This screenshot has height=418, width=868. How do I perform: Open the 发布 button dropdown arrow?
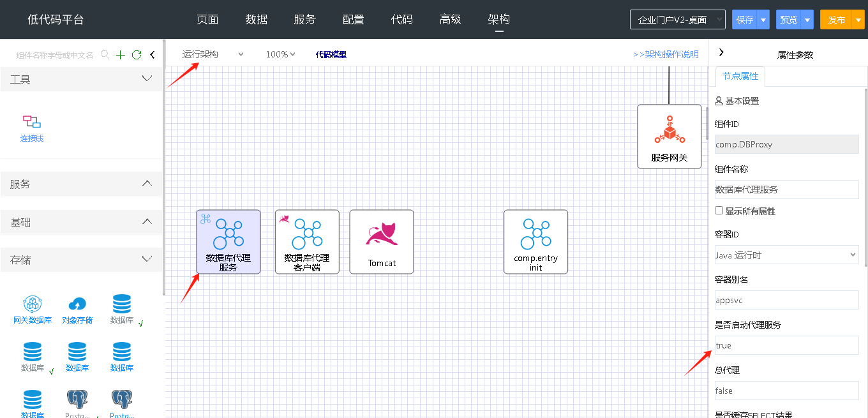tap(858, 20)
